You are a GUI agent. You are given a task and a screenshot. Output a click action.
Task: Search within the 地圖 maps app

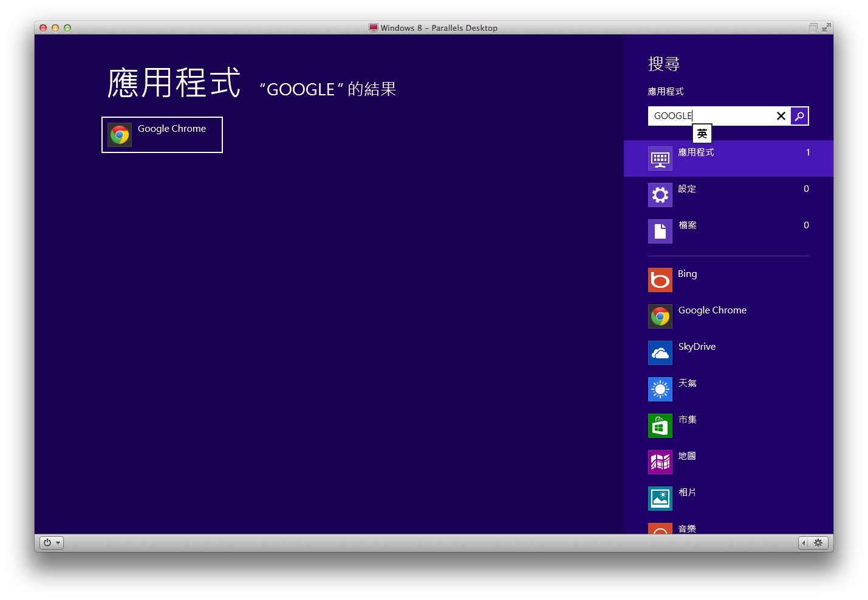click(x=728, y=462)
